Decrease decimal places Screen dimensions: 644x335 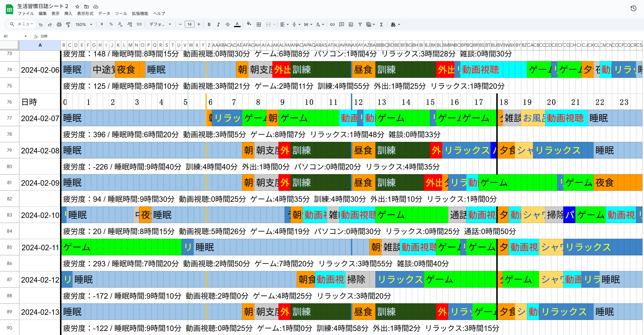pyautogui.click(x=120, y=25)
